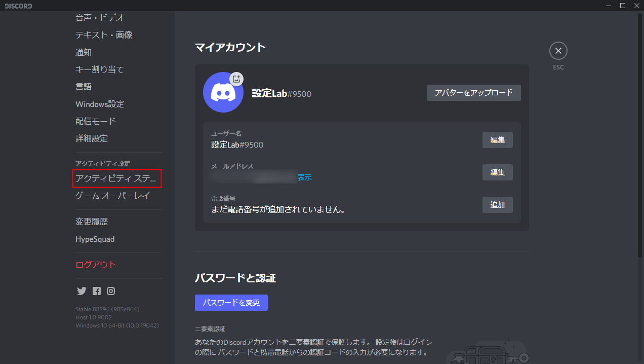Image resolution: width=644 pixels, height=364 pixels.
Task: Minimize the Discord window
Action: click(609, 6)
